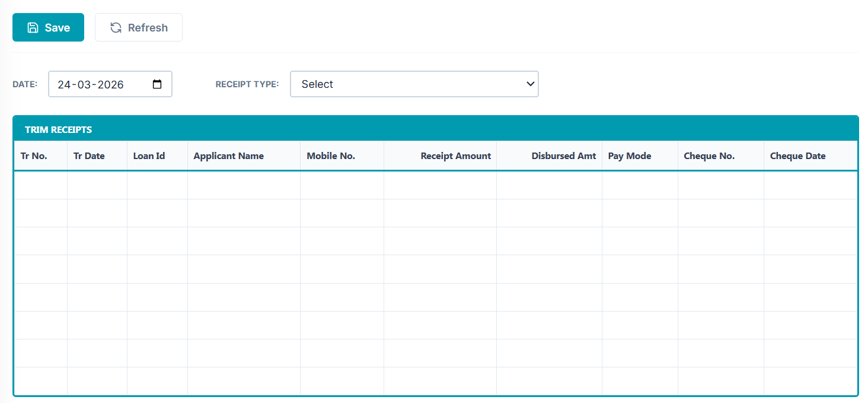Select first empty cell under Applicant Name
This screenshot has height=403, width=868.
coord(244,185)
